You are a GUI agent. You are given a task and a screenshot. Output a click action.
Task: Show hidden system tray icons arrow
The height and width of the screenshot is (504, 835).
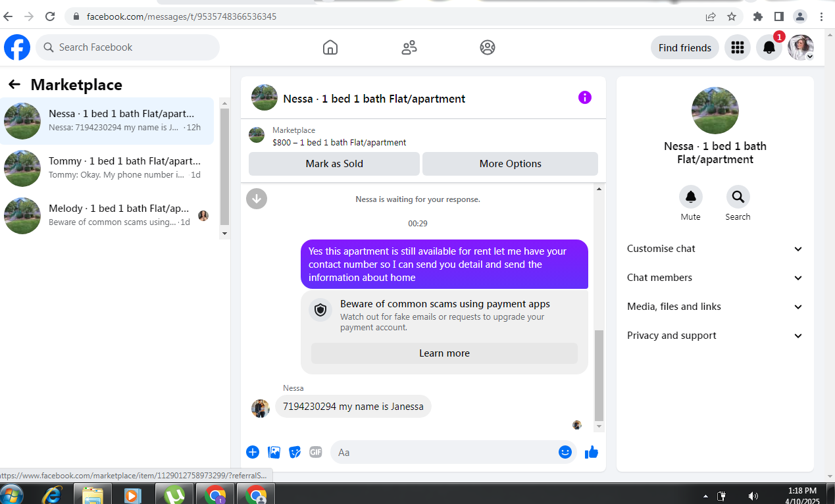[705, 495]
